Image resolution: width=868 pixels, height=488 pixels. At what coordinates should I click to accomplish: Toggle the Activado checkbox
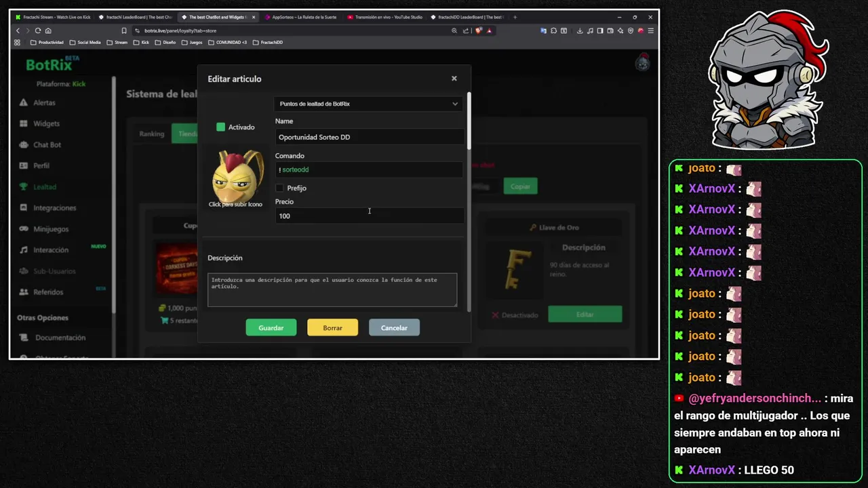tap(220, 127)
